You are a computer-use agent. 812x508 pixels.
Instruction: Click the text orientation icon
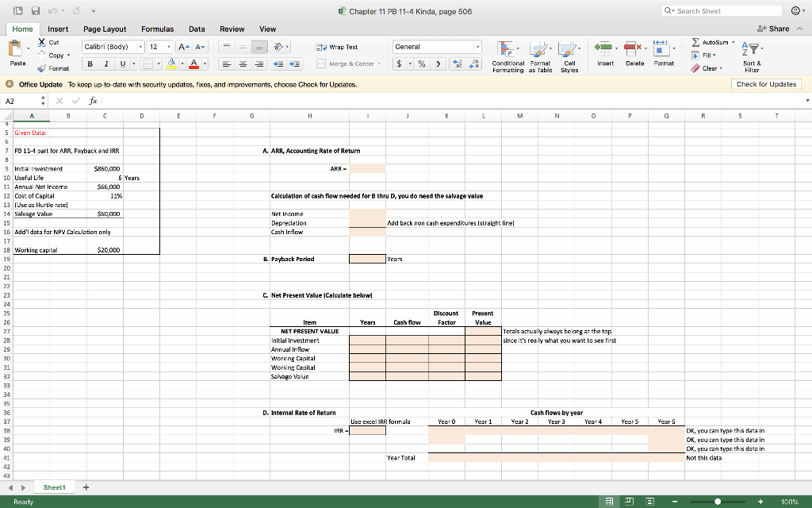pyautogui.click(x=278, y=47)
